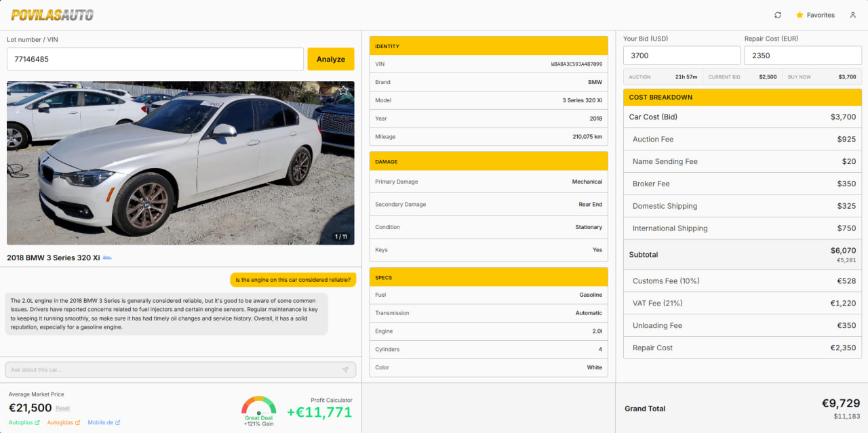Click the 1 / 11 photo counter
The height and width of the screenshot is (433, 868).
coord(341,236)
